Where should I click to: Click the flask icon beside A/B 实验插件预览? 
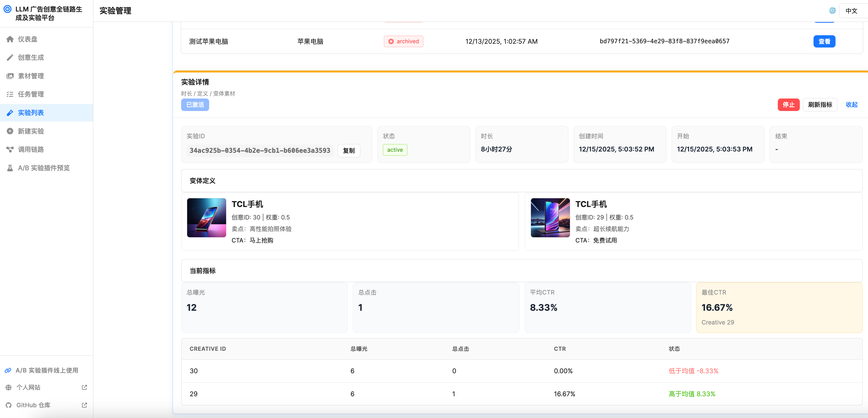point(10,168)
